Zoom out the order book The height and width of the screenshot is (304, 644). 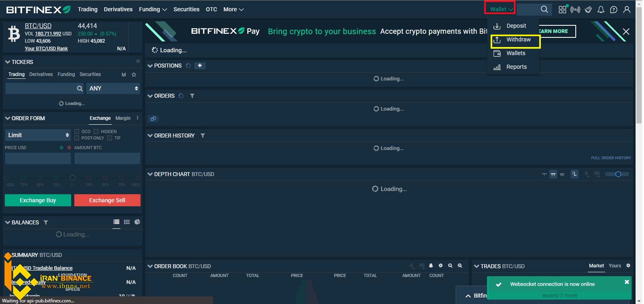point(450,266)
